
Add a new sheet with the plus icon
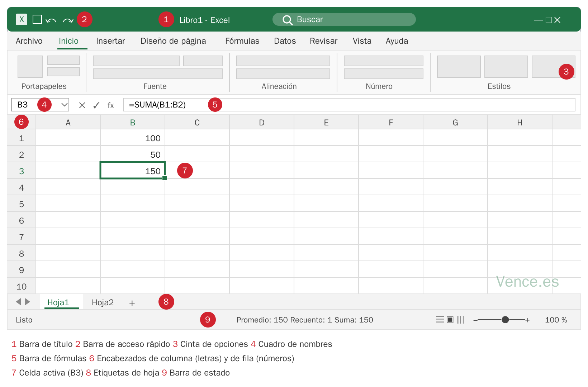click(x=132, y=303)
